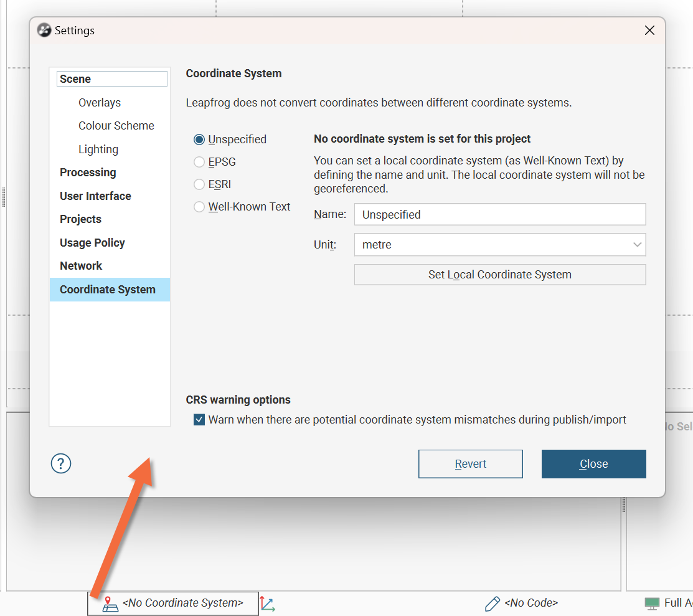The width and height of the screenshot is (693, 616).
Task: Open Overlays settings page
Action: click(x=100, y=103)
